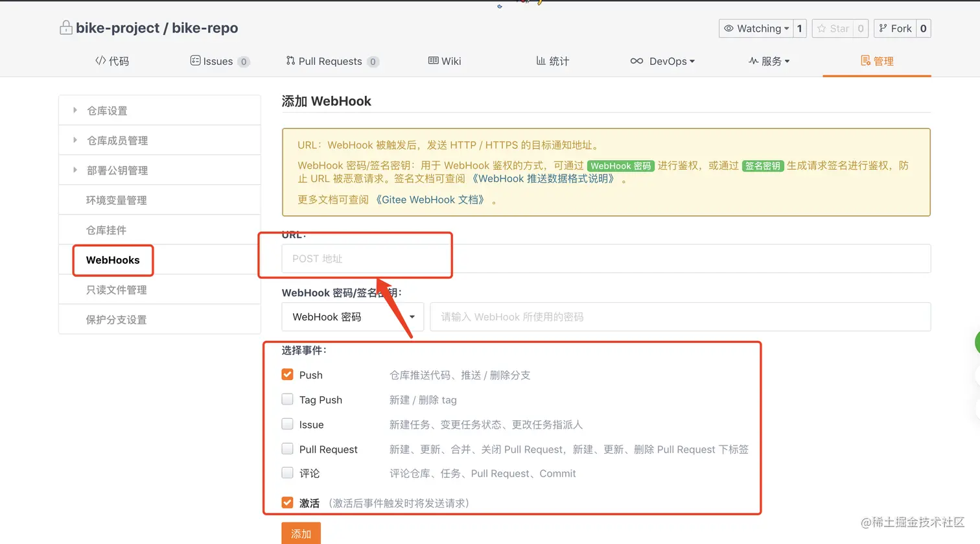Click the orange 添加 button
Image resolution: width=980 pixels, height=544 pixels.
tap(301, 533)
